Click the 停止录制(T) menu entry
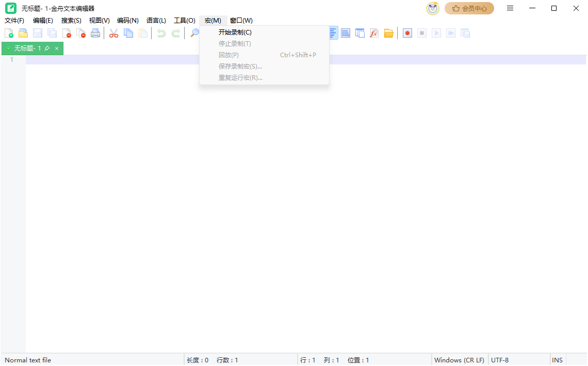Image resolution: width=588 pixels, height=366 pixels. coord(264,44)
